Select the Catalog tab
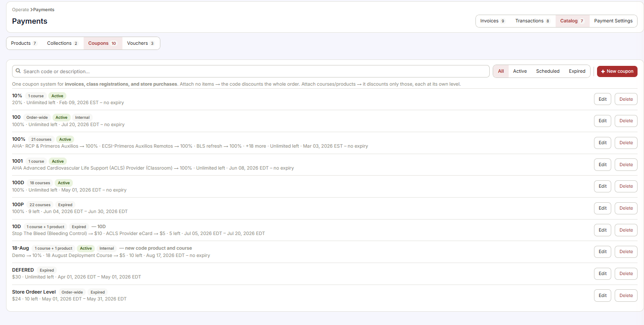 point(572,21)
